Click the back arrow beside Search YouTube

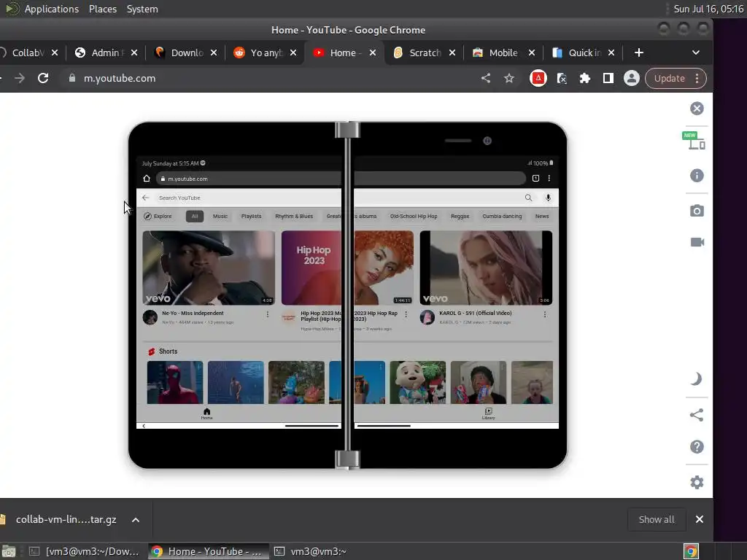click(x=146, y=198)
